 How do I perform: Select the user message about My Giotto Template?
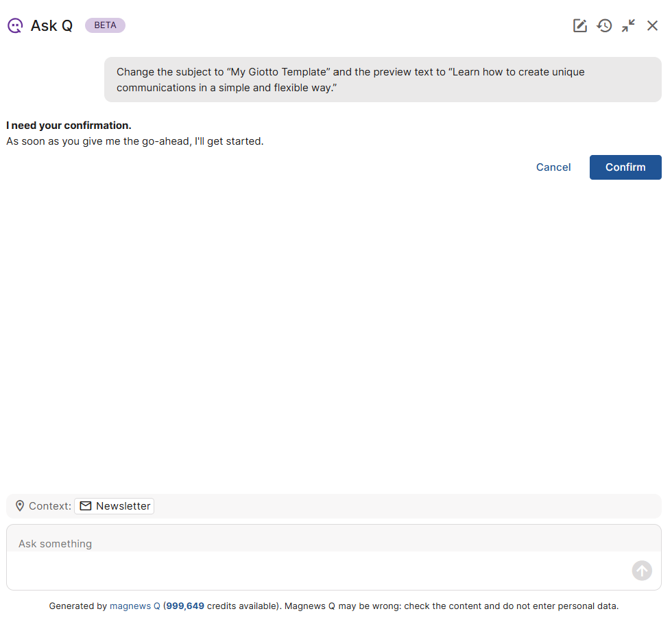click(x=382, y=80)
